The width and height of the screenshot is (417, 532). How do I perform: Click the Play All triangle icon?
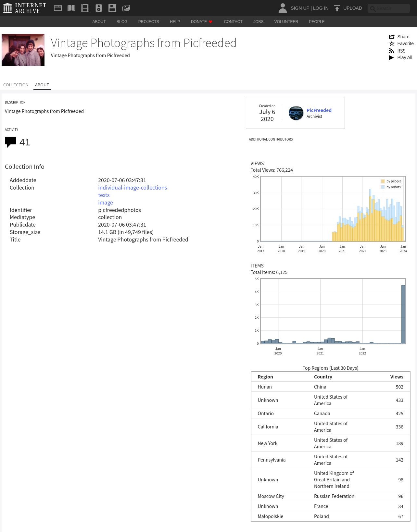point(392,57)
